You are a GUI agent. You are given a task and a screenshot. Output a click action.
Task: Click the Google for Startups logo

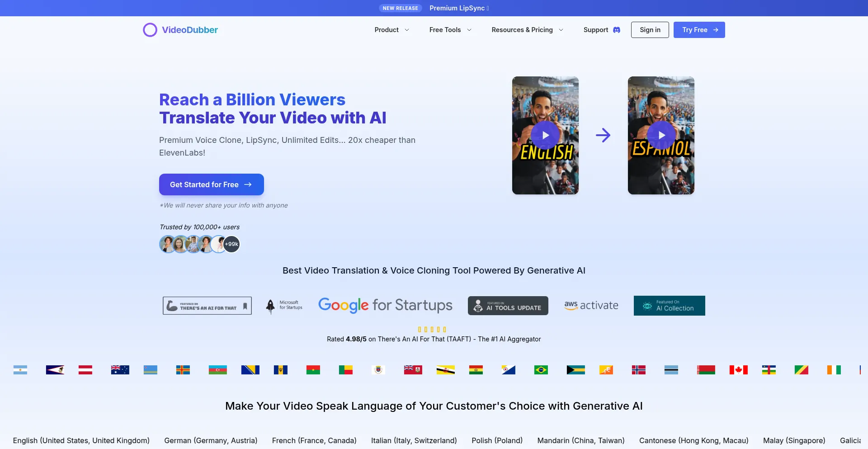pos(385,305)
